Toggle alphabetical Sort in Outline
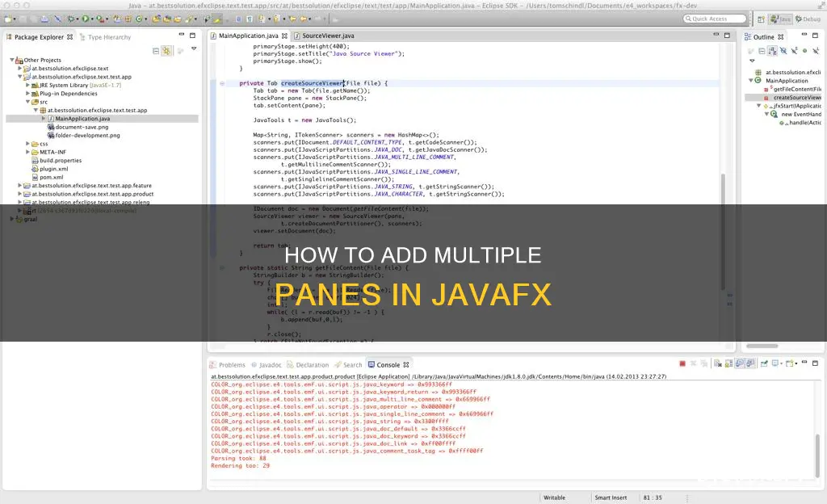The height and width of the screenshot is (504, 827). [x=772, y=51]
